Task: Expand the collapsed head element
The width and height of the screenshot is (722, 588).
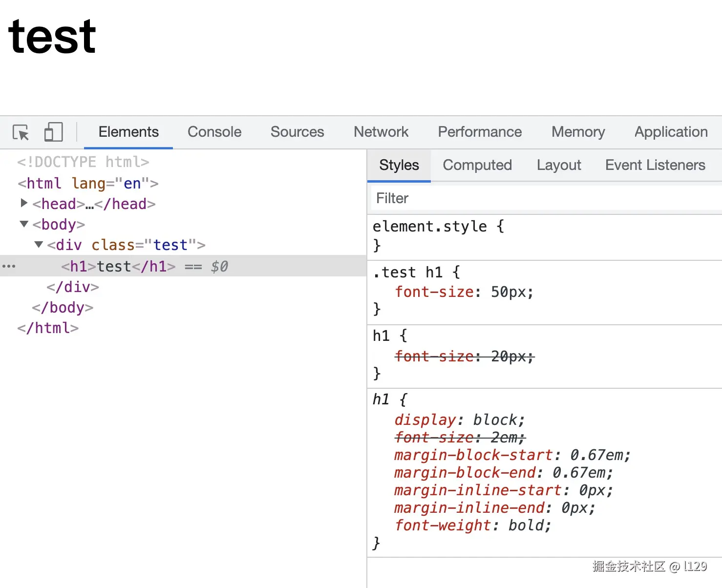Action: (23, 203)
